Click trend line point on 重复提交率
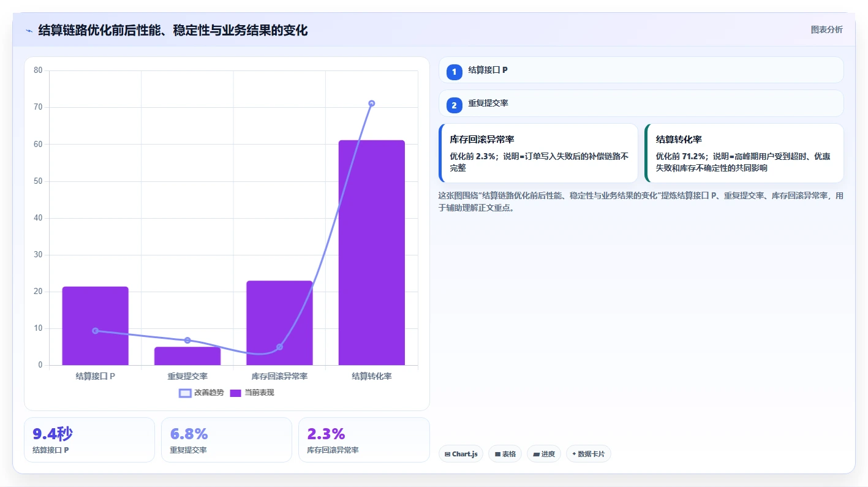Screen dimensions: 868x487 click(187, 341)
